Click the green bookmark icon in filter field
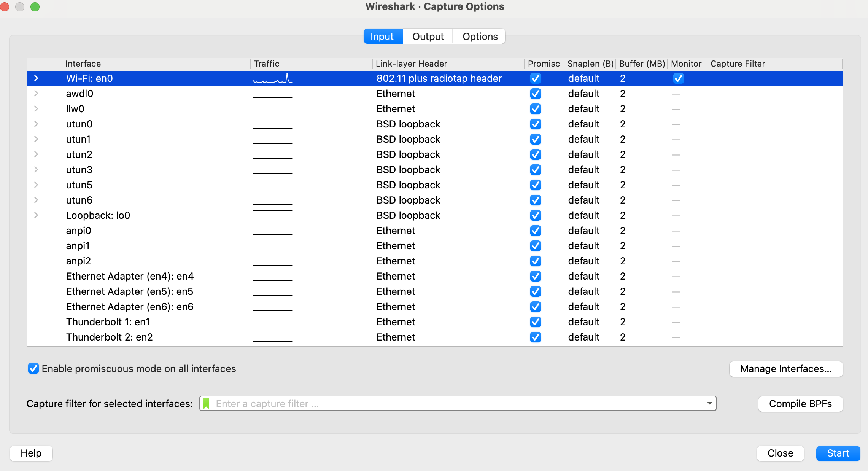 point(206,403)
